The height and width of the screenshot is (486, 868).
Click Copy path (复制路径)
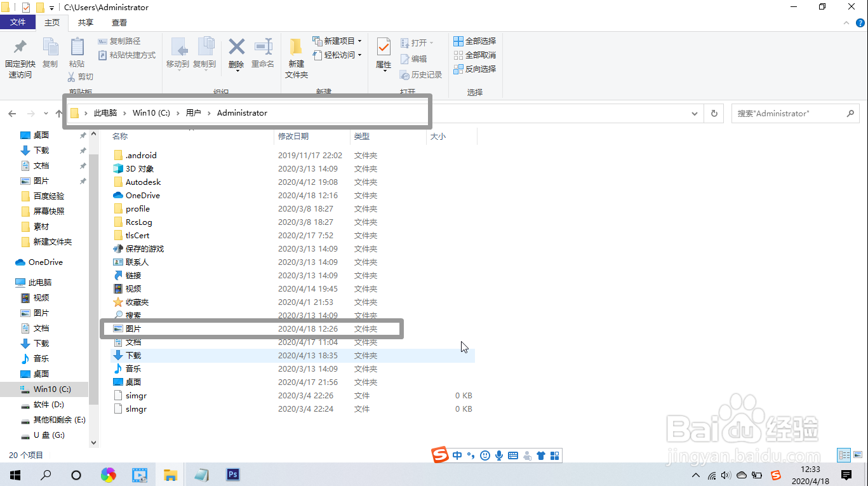119,41
